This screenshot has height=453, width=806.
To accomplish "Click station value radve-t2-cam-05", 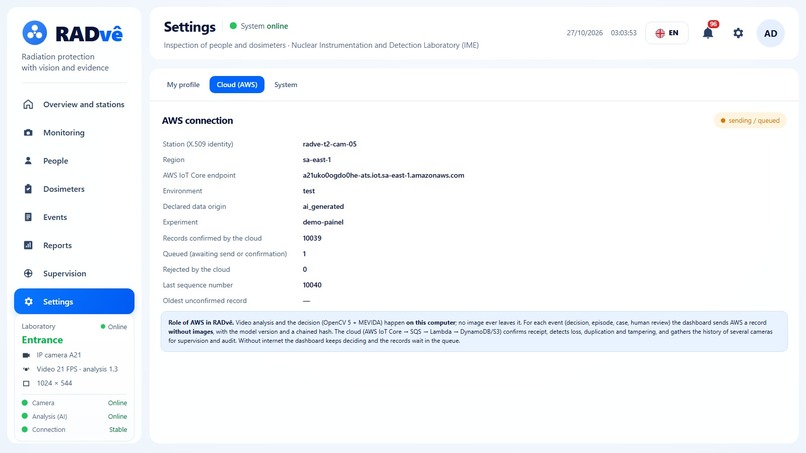I will pos(329,144).
